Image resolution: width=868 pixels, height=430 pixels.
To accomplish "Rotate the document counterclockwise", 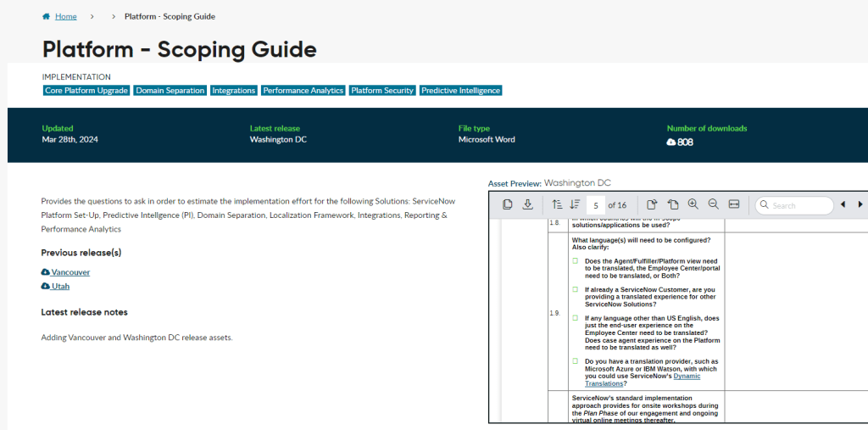I will point(672,204).
